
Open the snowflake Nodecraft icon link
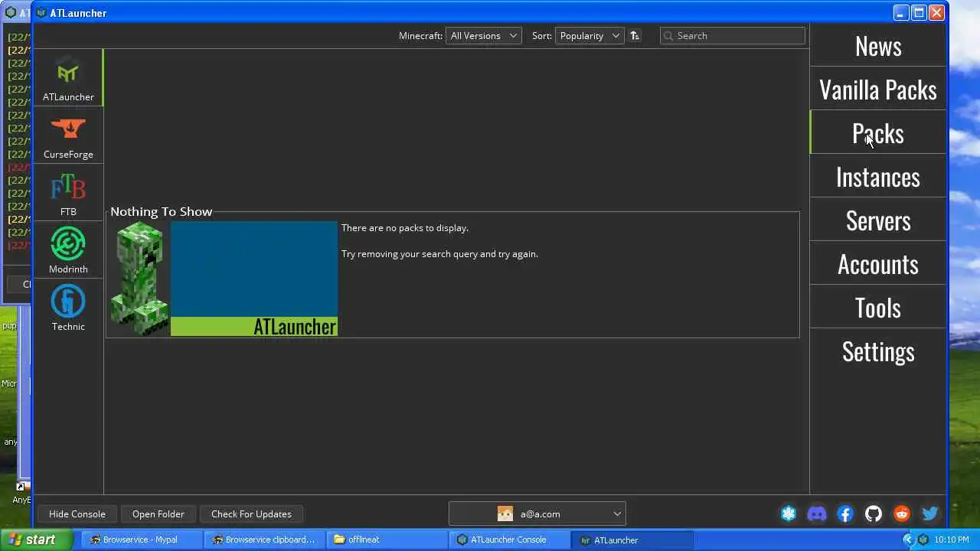[x=789, y=514]
